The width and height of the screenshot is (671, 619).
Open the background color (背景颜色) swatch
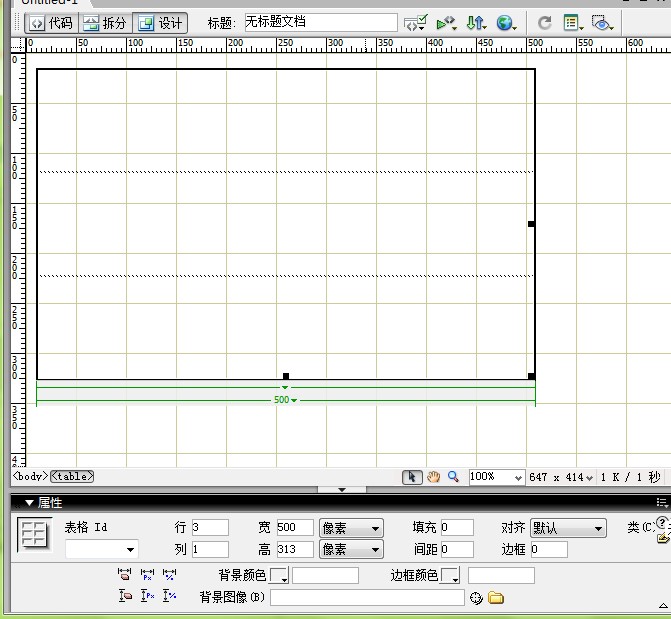[x=279, y=575]
